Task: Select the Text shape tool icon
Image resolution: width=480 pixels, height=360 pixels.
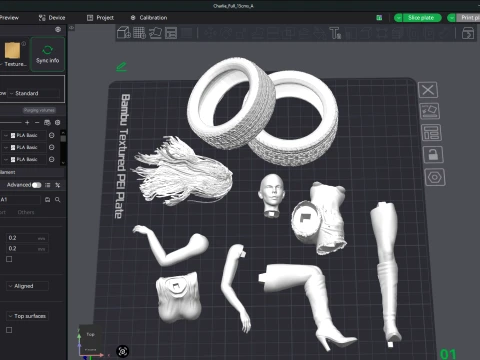Action: [335, 33]
